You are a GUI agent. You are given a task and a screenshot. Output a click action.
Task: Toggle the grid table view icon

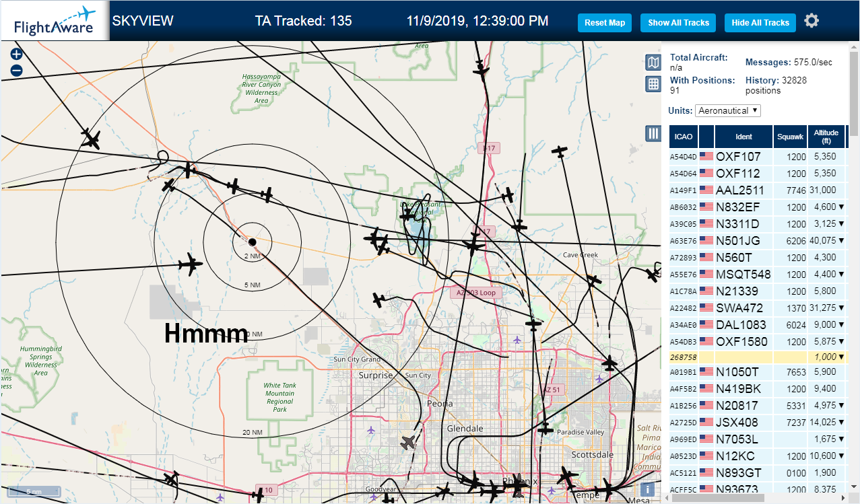pos(653,84)
